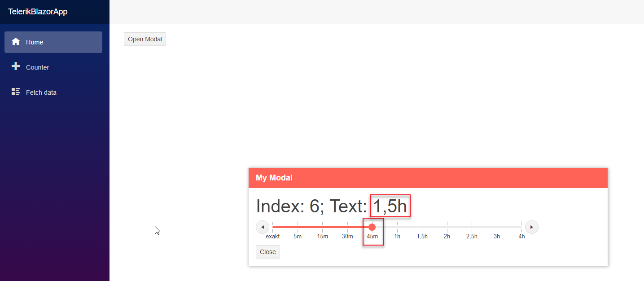Click the red slider drag handle
Viewport: 644px width, 281px height.
point(372,227)
